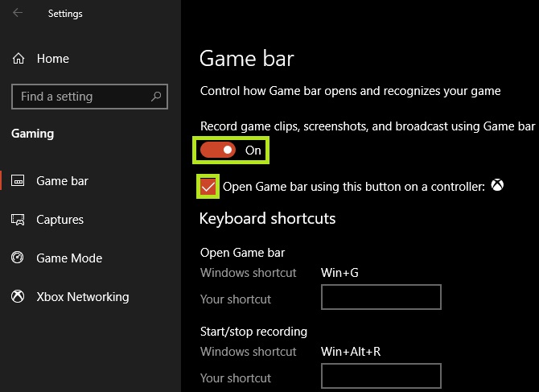Viewport: 539px width, 392px height.
Task: Click the Home house icon
Action: pos(19,59)
